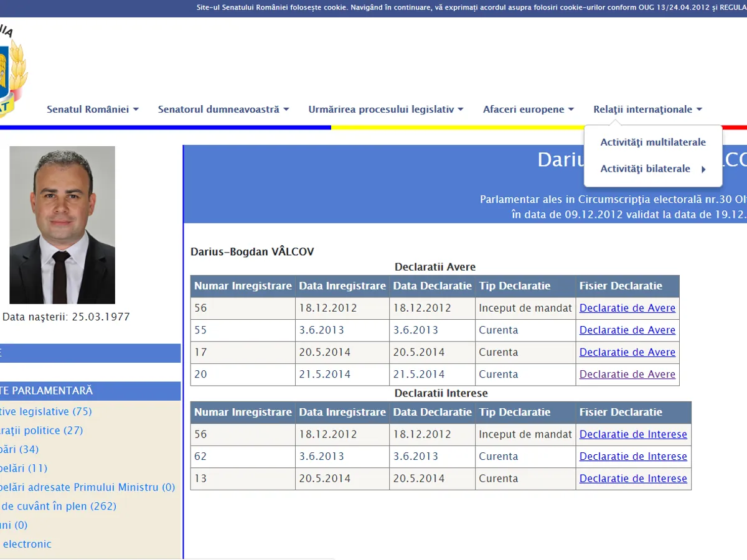Open the Activități bilaterale submenu
This screenshot has width=747, height=560.
pos(645,169)
